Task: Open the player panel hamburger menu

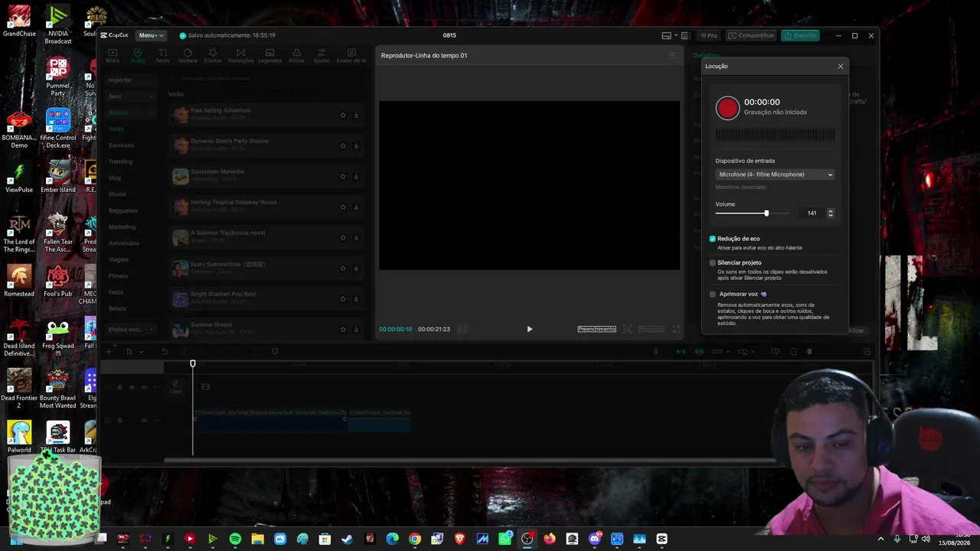Action: [672, 55]
